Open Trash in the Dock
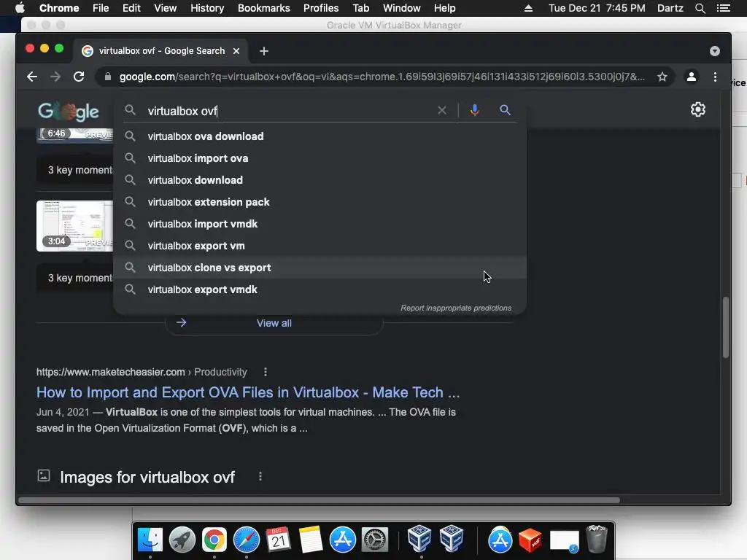This screenshot has width=747, height=560. pyautogui.click(x=597, y=539)
